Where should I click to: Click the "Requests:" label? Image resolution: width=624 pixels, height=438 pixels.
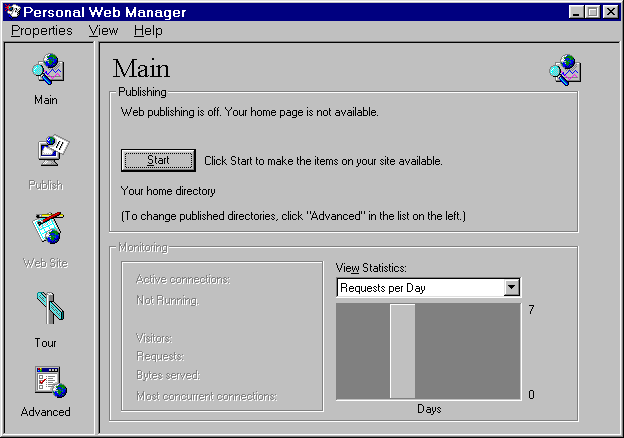click(x=160, y=356)
